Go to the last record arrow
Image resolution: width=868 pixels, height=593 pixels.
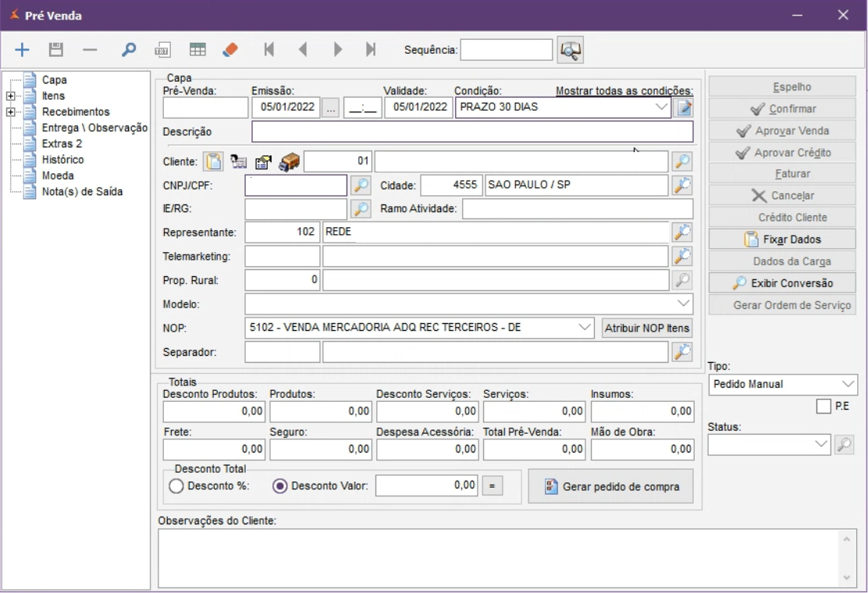click(371, 50)
